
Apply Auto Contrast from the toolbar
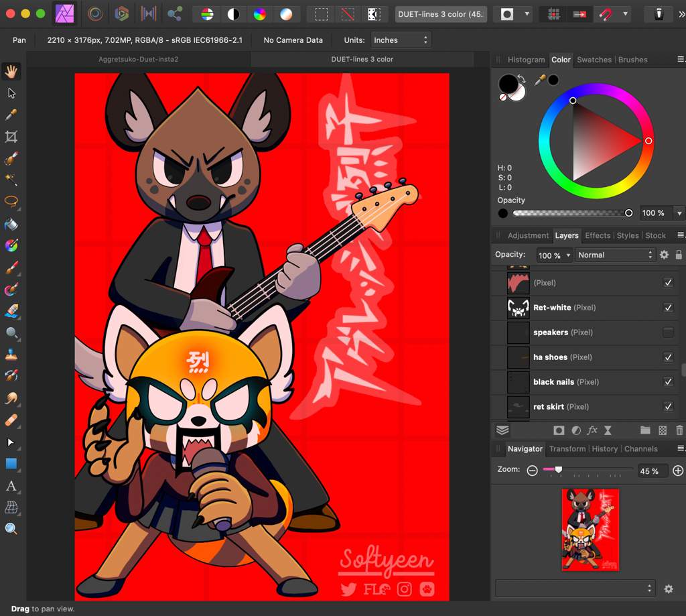coord(233,15)
